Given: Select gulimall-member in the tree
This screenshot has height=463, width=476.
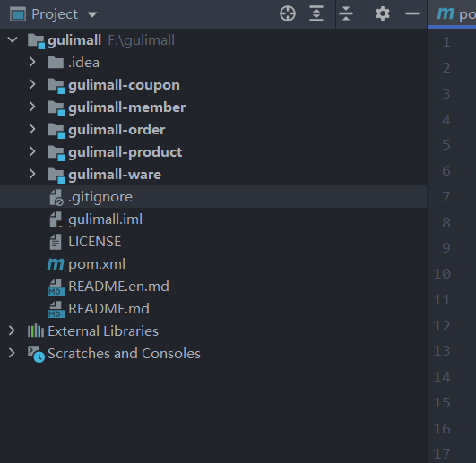Looking at the screenshot, I should point(127,107).
